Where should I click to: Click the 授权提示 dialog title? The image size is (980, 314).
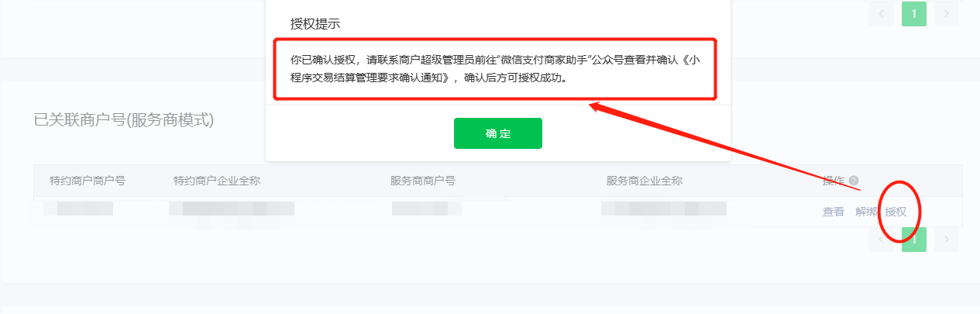coord(315,24)
